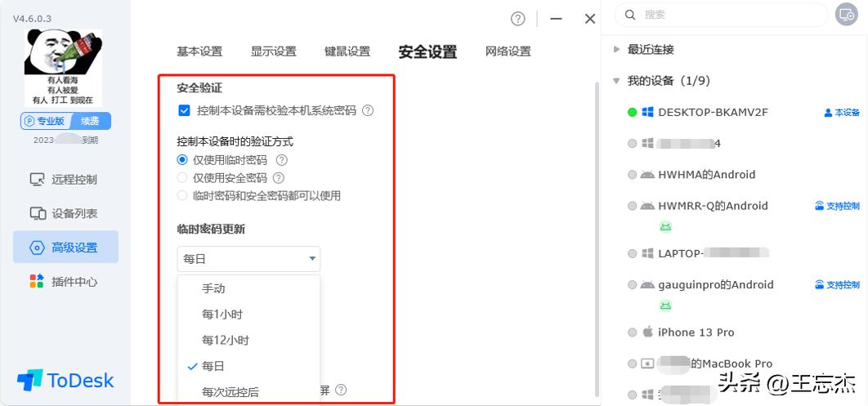Open 插件中心 in sidebar
The height and width of the screenshot is (406, 868).
[66, 282]
